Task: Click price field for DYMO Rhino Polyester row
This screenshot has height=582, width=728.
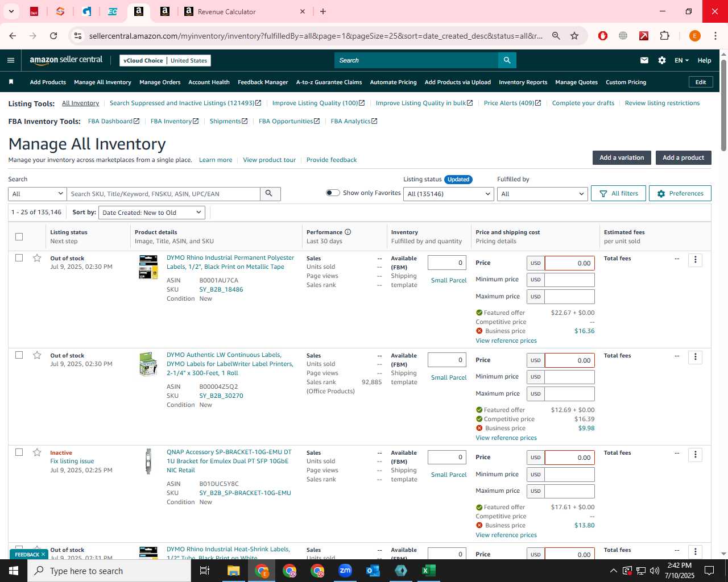Action: 569,263
